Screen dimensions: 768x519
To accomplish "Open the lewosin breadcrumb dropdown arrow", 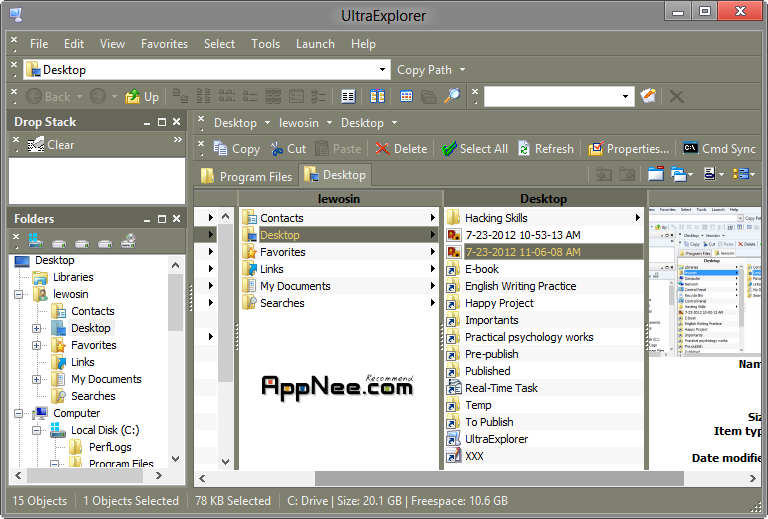I will tap(330, 123).
